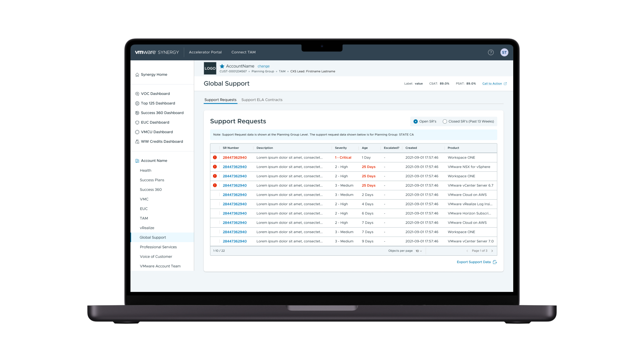Click the Synergy Home house icon

coord(137,75)
